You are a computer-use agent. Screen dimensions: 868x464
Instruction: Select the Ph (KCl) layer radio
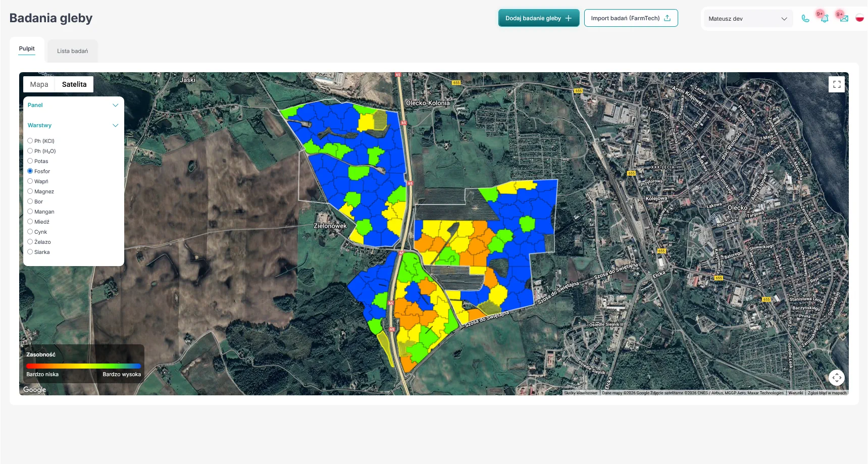30,141
